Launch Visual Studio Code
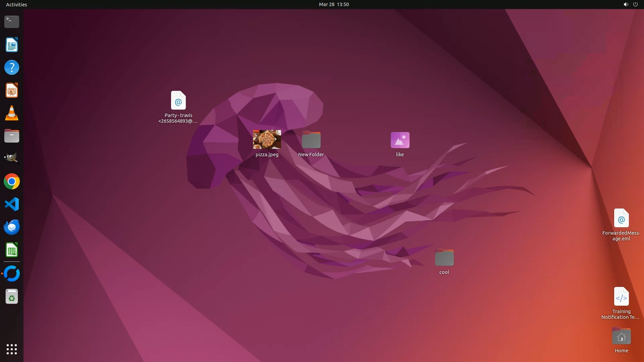This screenshot has height=362, width=644. pyautogui.click(x=12, y=204)
